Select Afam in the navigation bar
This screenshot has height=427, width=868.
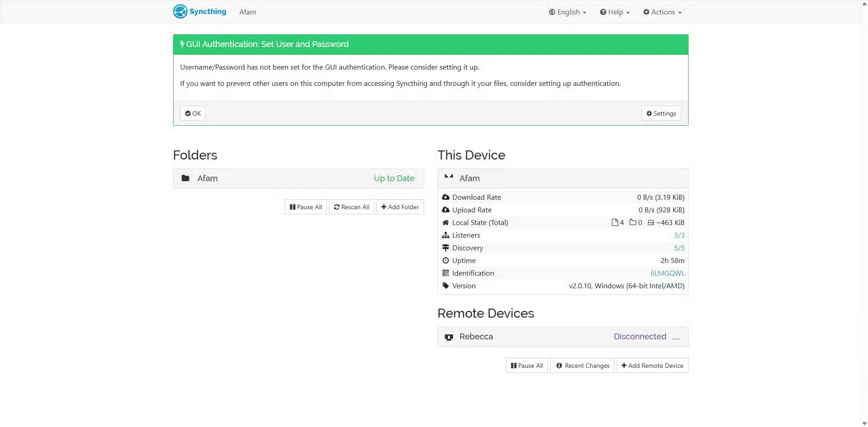pos(247,12)
